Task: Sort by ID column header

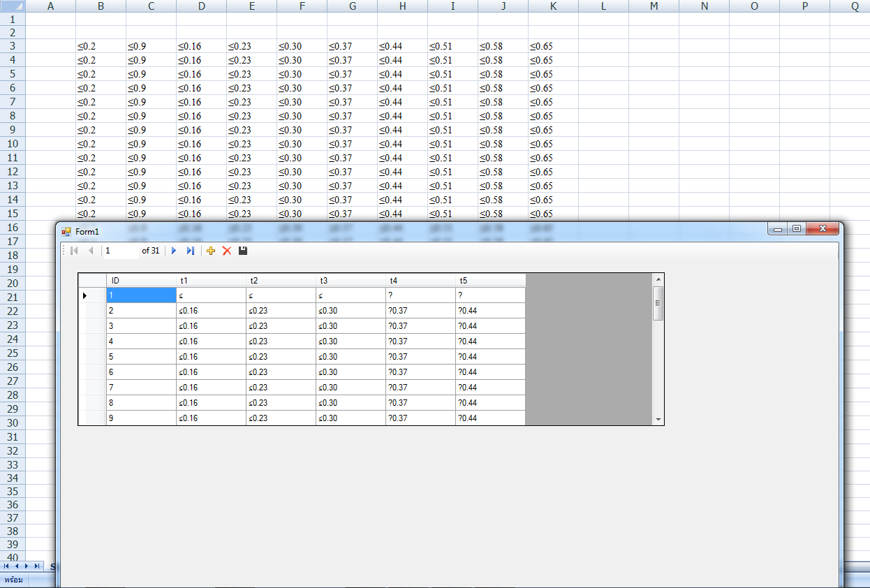Action: click(x=141, y=281)
